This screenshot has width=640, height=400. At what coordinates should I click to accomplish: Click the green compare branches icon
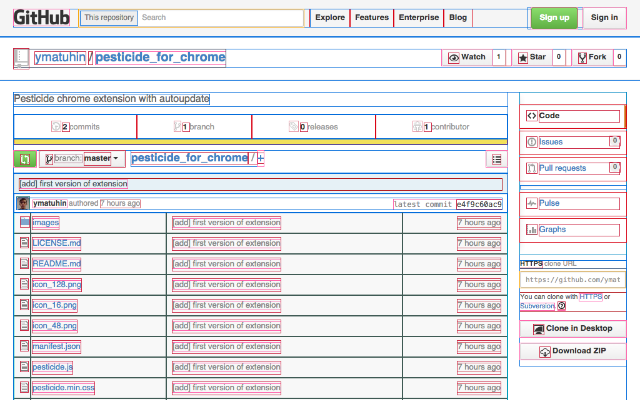[25, 159]
